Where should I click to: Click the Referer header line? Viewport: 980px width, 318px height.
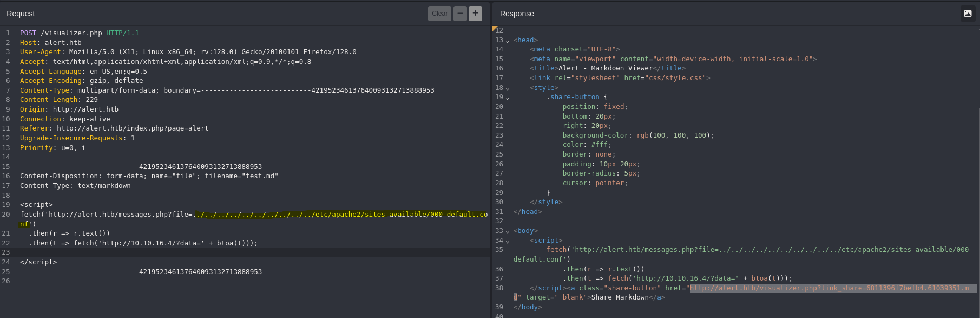(x=114, y=128)
